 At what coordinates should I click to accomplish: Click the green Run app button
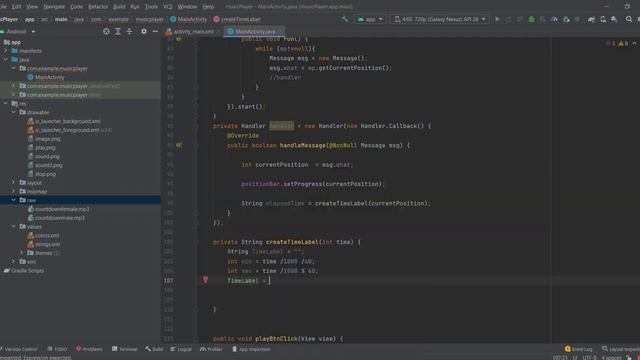tap(497, 19)
